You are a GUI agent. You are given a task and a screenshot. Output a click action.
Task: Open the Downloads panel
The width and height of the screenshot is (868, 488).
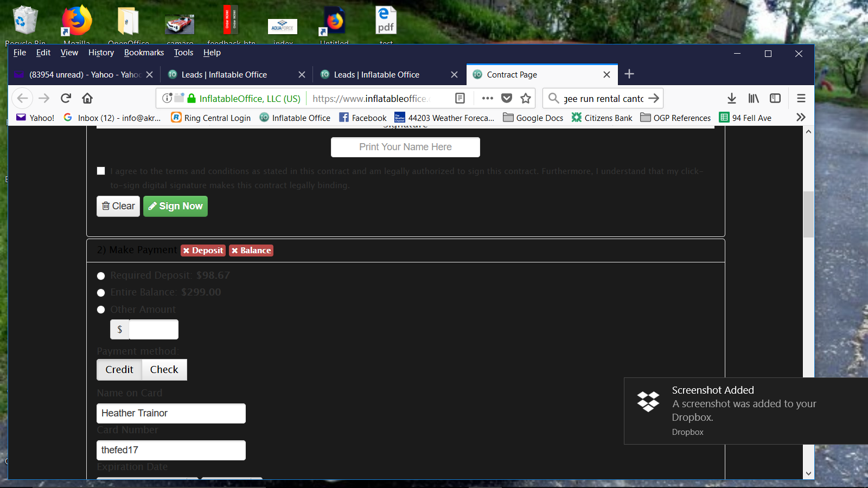[731, 98]
